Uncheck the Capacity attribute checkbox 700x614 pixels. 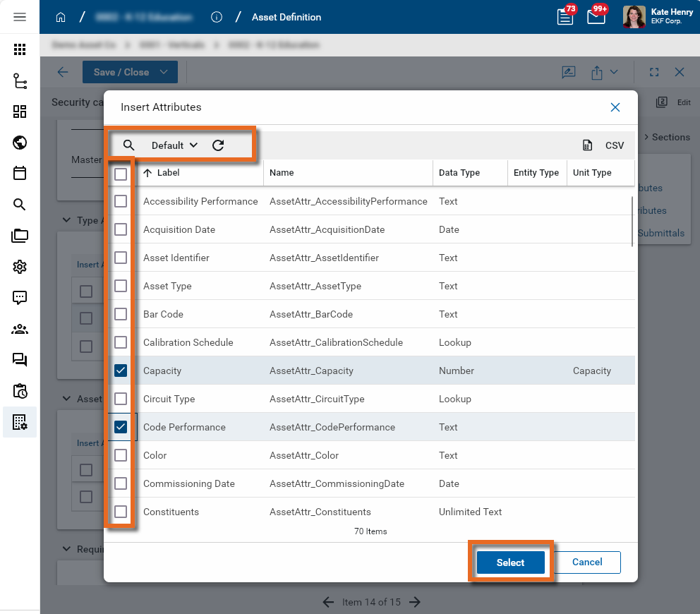pos(121,371)
